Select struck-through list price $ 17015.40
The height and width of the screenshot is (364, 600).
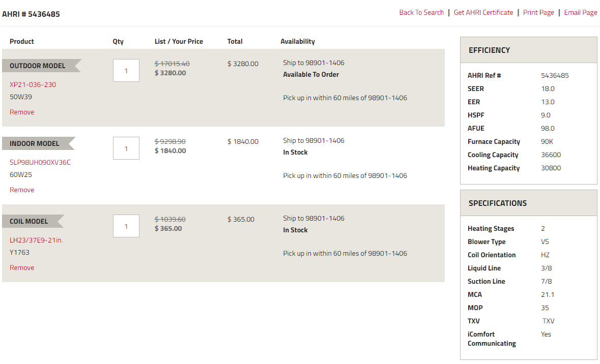coord(172,64)
